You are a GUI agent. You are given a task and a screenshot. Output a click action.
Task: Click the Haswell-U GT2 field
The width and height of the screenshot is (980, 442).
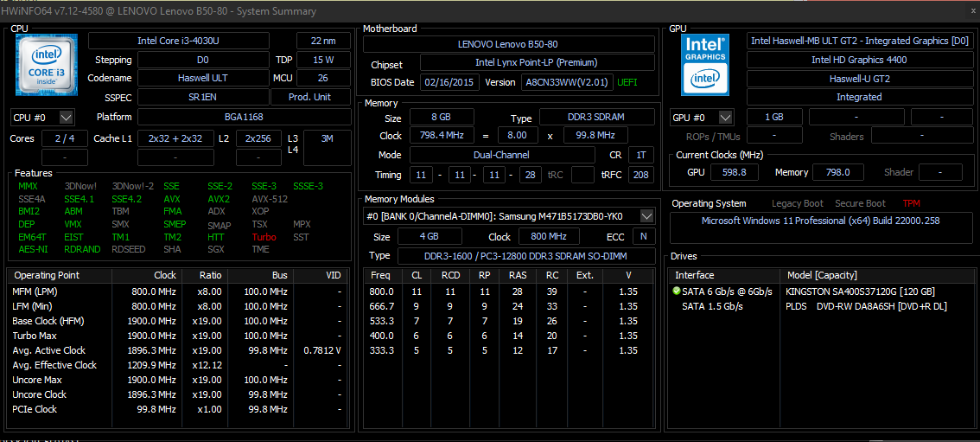pyautogui.click(x=859, y=79)
